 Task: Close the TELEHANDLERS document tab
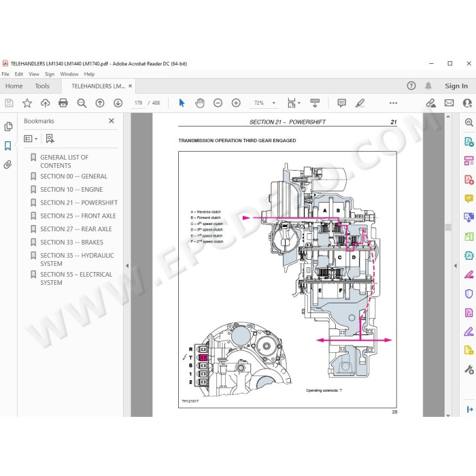click(131, 86)
